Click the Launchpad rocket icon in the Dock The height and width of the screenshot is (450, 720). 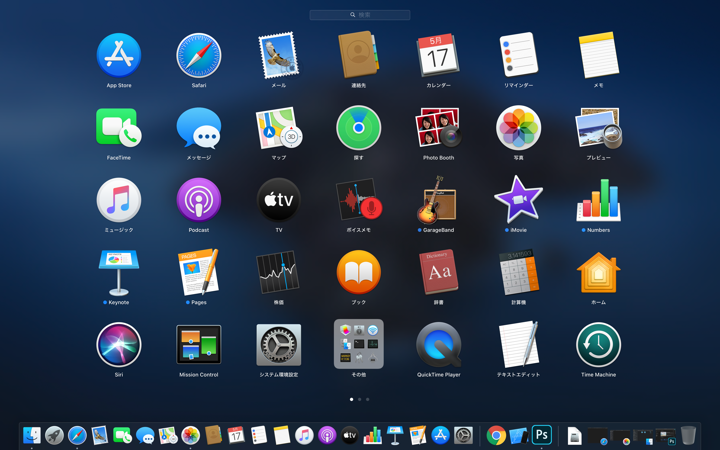click(54, 435)
